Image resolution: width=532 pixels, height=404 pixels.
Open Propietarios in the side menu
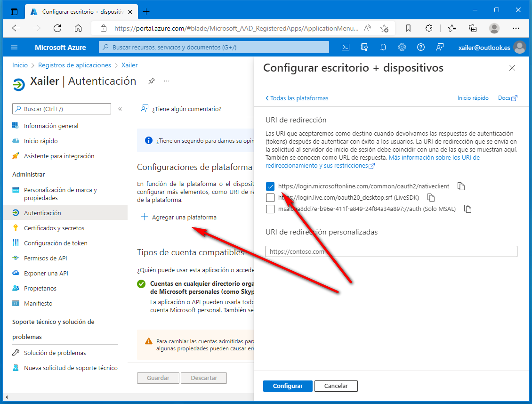pyautogui.click(x=40, y=288)
